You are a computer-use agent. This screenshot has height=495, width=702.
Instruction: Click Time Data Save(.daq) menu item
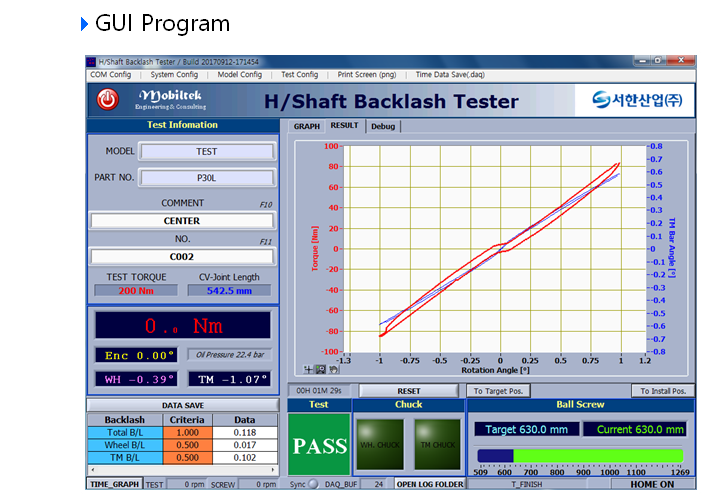click(450, 75)
